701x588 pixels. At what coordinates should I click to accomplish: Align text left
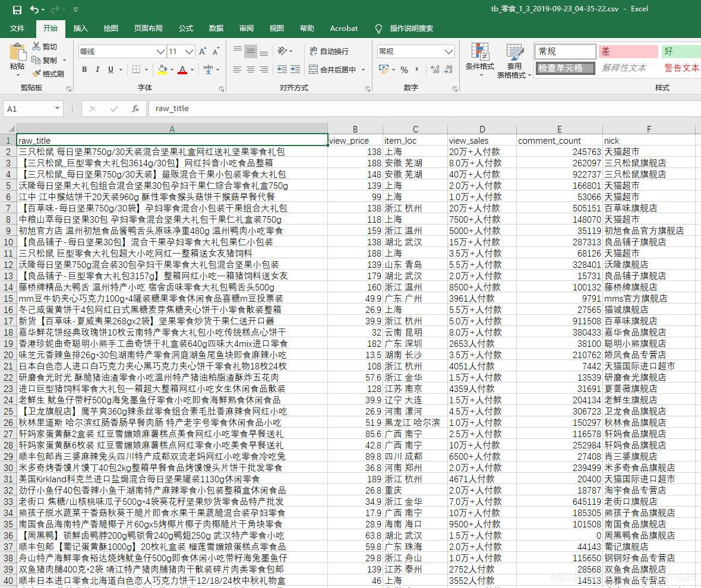coord(238,69)
